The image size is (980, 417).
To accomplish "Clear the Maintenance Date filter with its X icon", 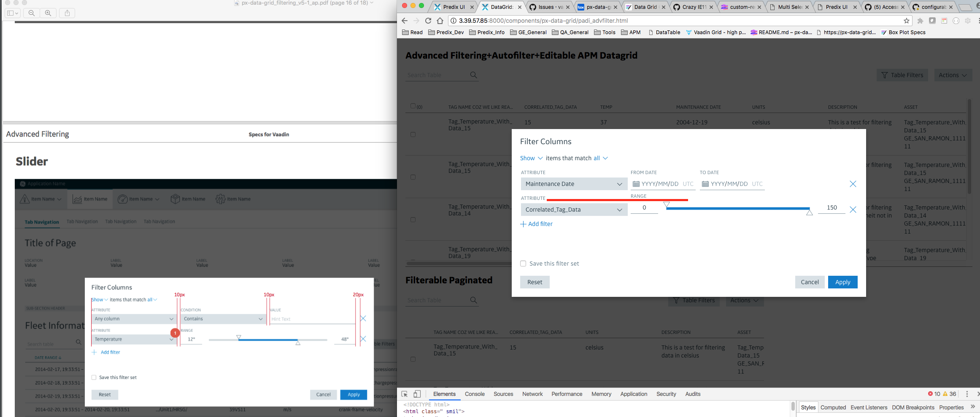I will point(853,183).
